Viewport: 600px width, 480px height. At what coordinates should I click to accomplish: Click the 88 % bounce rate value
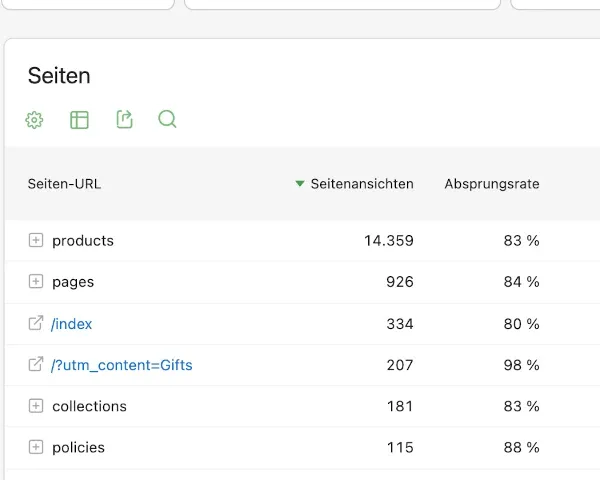(522, 447)
